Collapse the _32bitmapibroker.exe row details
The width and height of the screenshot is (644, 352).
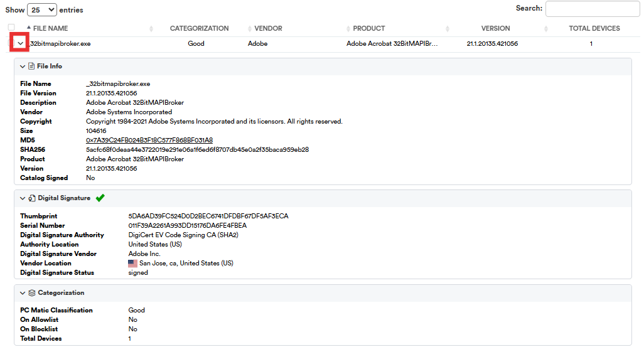[19, 43]
